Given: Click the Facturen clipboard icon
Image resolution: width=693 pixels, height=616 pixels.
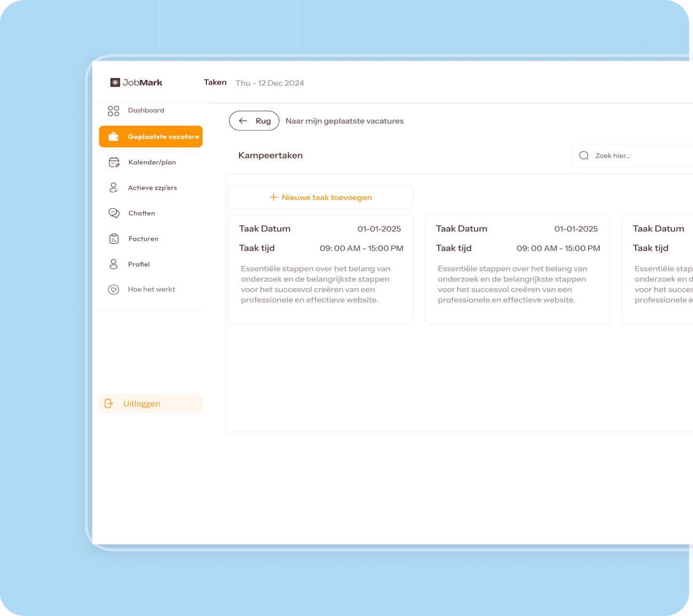Looking at the screenshot, I should 114,239.
